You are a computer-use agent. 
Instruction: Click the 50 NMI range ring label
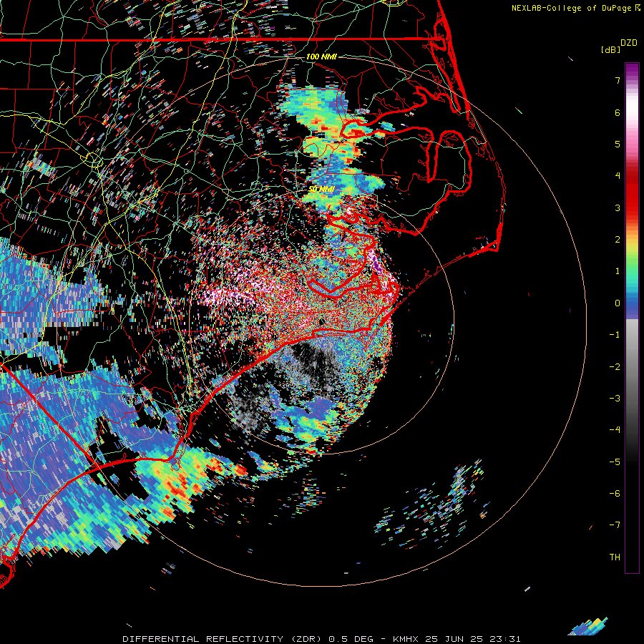tap(321, 190)
